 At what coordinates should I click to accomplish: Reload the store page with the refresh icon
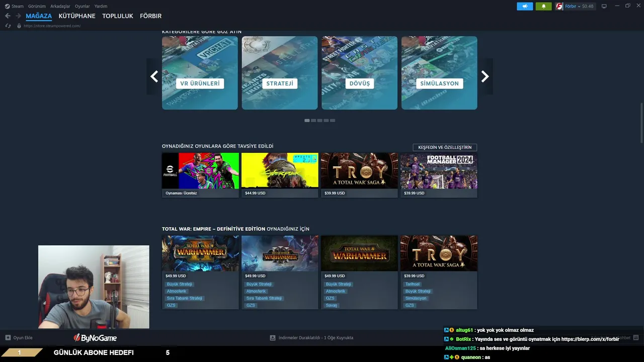(x=8, y=26)
